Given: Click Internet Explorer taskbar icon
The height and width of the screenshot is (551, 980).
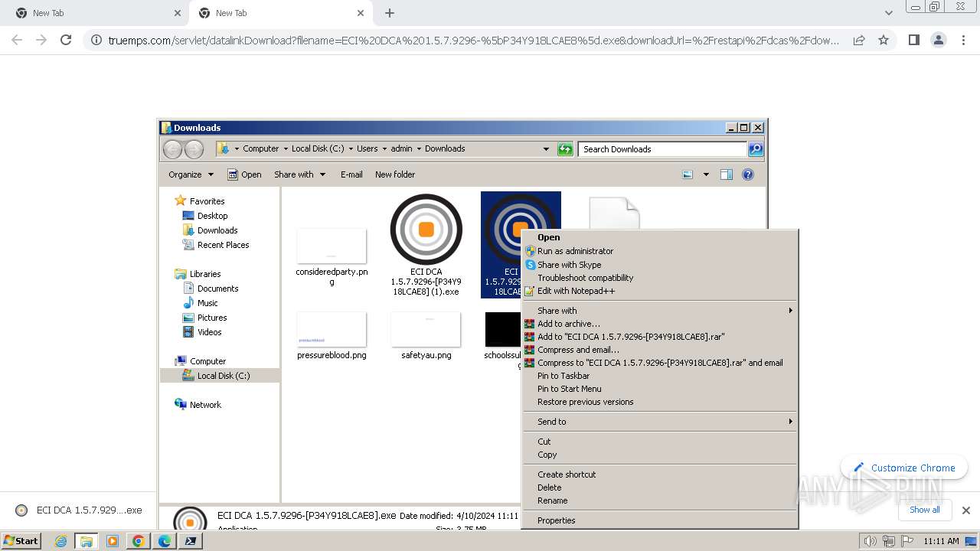Looking at the screenshot, I should click(x=61, y=541).
